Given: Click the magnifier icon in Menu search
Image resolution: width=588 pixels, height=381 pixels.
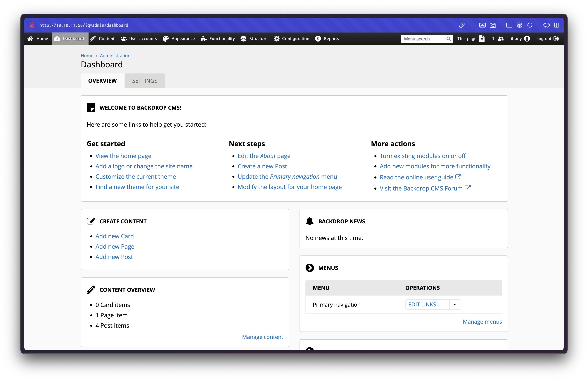Looking at the screenshot, I should point(448,39).
